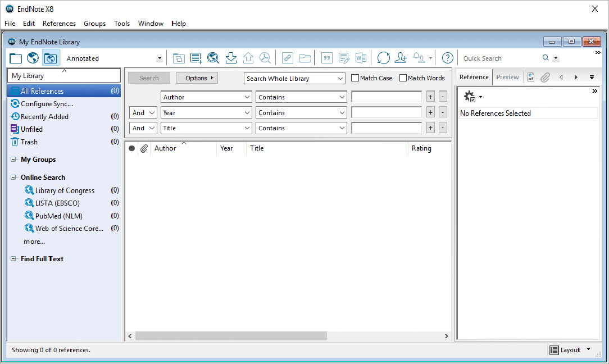Click the Options button
609x364 pixels.
(197, 78)
